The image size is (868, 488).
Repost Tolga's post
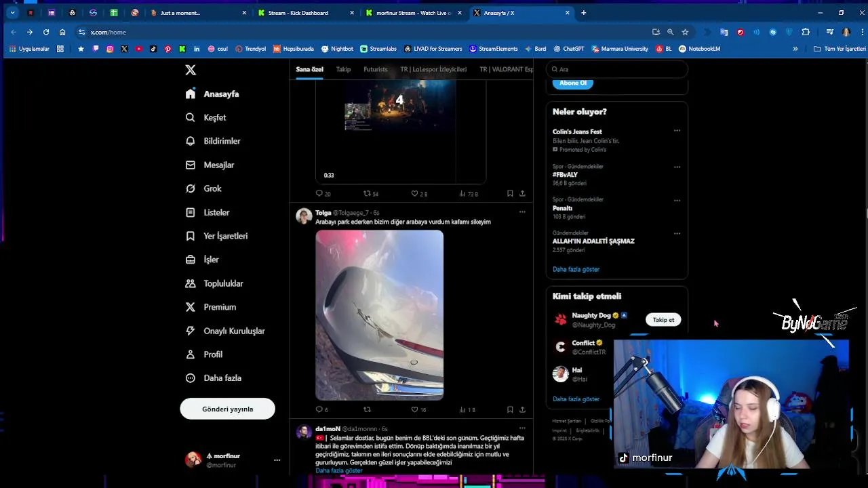368,409
